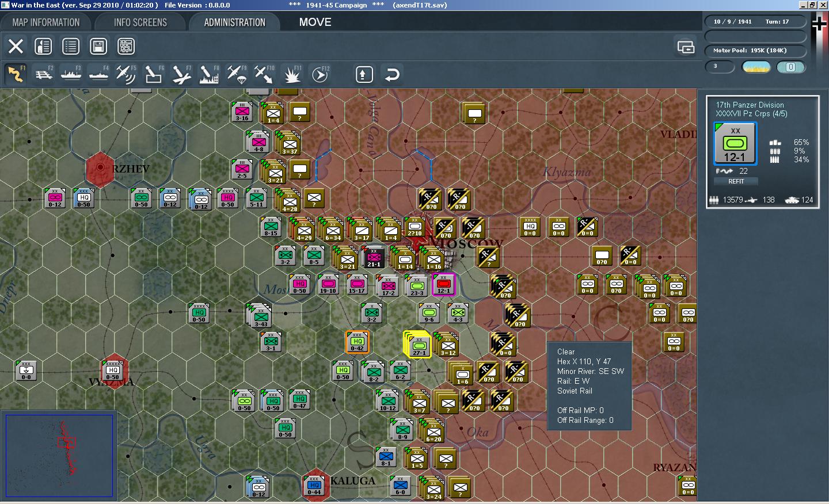Image resolution: width=829 pixels, height=504 pixels.
Task: Save game with the floppy disk icon
Action: [x=98, y=46]
